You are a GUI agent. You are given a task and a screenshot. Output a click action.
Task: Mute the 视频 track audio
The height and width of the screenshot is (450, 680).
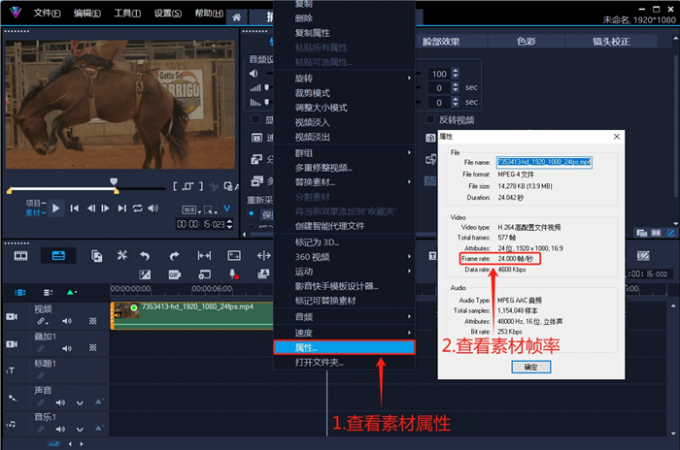pos(66,321)
